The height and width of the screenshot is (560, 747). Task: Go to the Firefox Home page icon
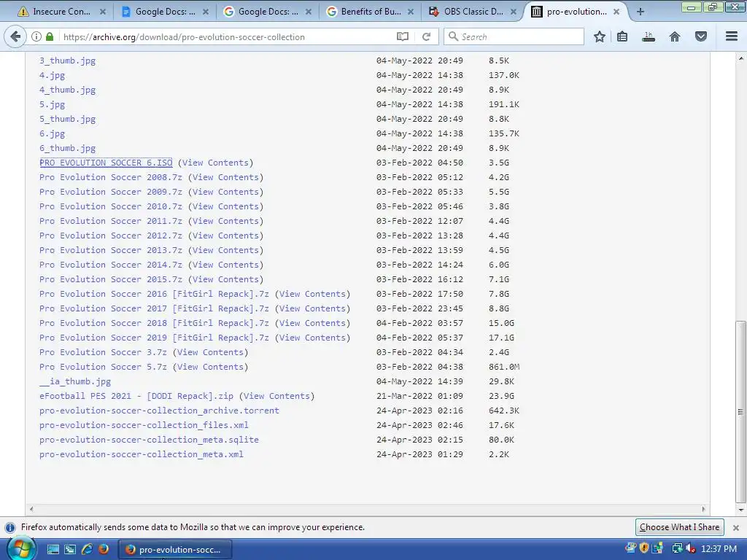pyautogui.click(x=675, y=36)
